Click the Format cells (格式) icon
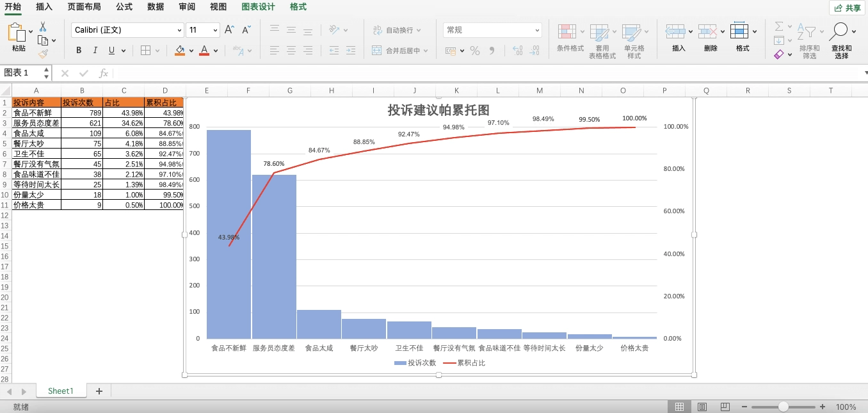Viewport: 868px width, 413px height. click(x=739, y=31)
